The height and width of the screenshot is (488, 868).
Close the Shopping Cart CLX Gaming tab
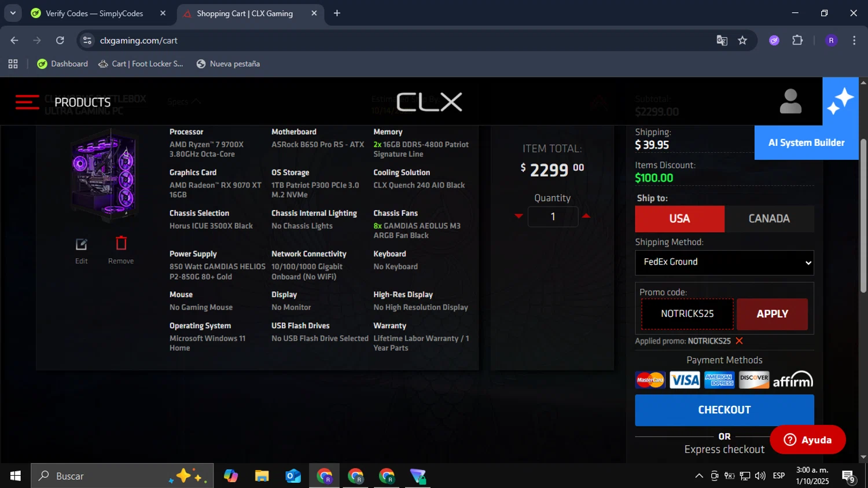(314, 13)
